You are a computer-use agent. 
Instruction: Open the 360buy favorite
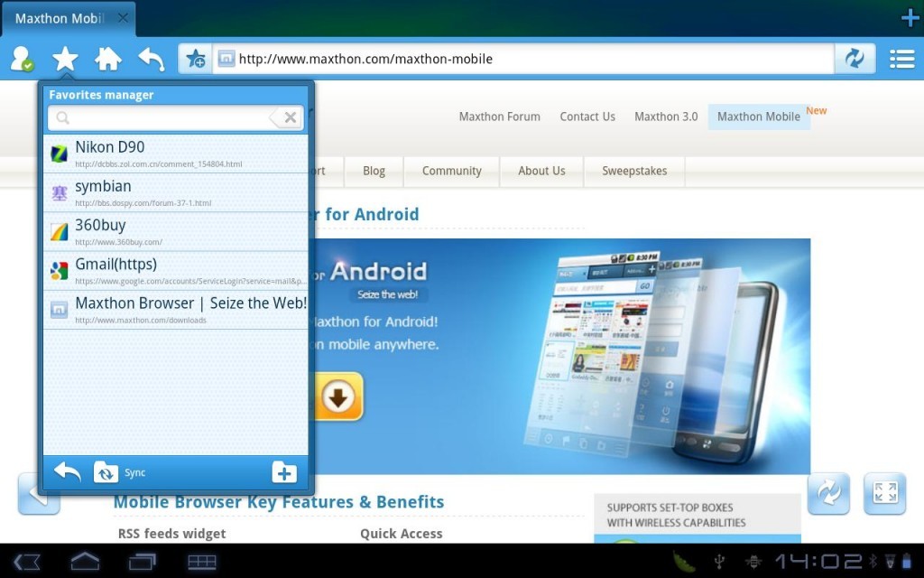coord(176,232)
